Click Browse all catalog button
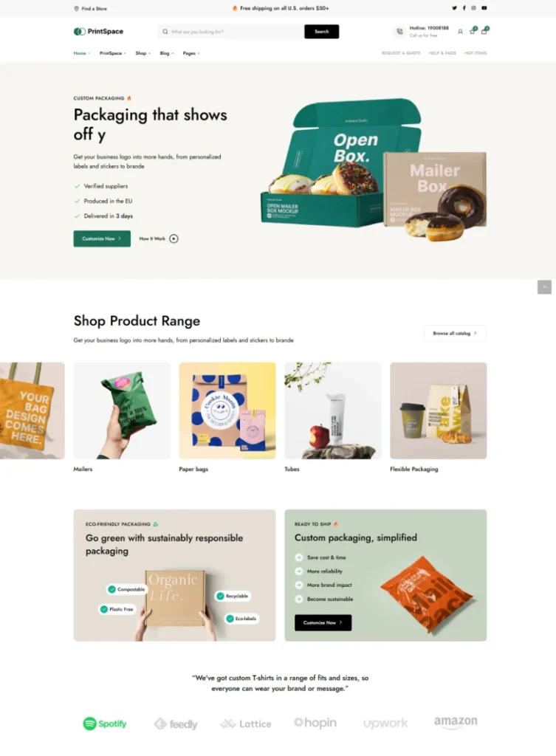The height and width of the screenshot is (756, 556). pos(455,333)
